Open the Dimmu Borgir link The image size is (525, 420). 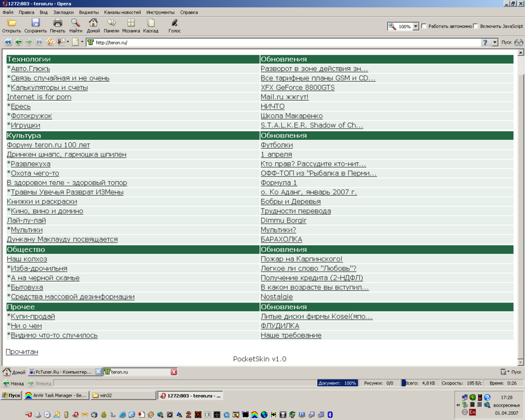[283, 220]
